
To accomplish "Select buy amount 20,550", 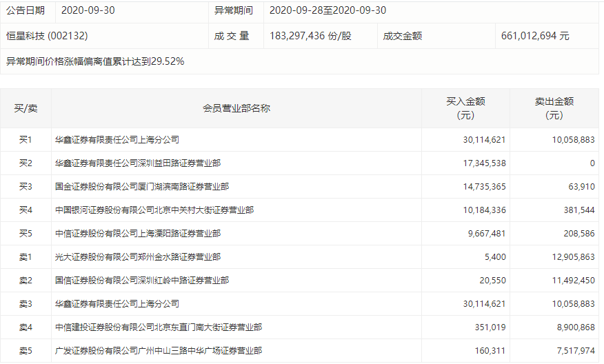I will point(493,281).
